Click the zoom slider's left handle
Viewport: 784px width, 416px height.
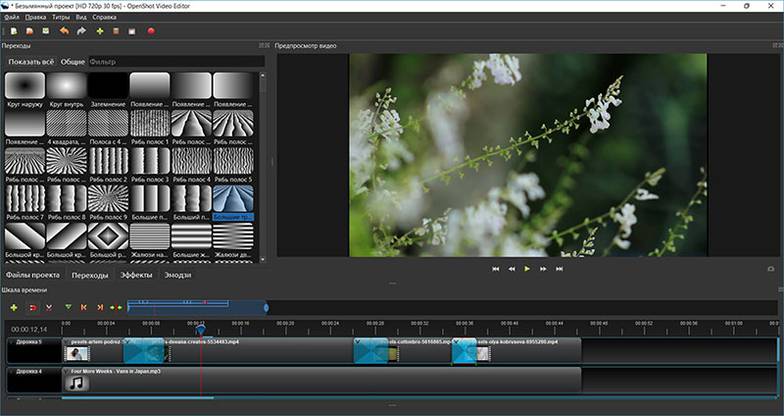[x=128, y=308]
